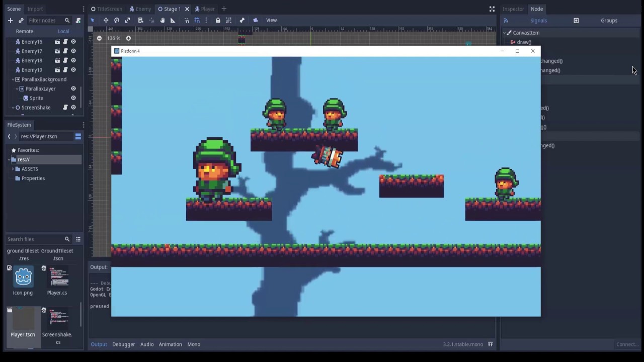Collapse the ParallaxLayer tree node

(17, 88)
